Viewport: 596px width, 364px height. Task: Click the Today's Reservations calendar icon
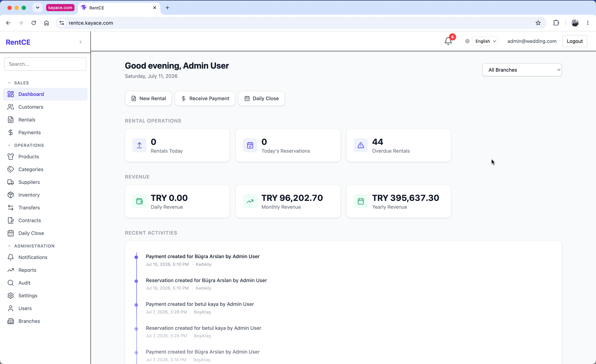coord(250,145)
